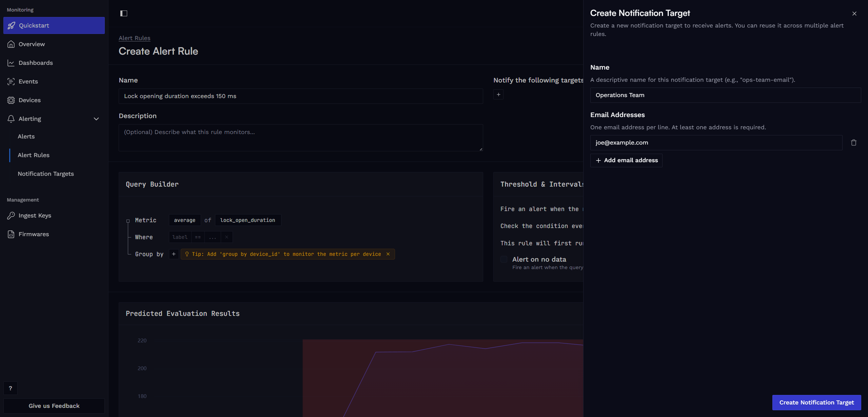Screen dimensions: 868x417
Task: Follow the Alert Rules breadcrumb link
Action: point(134,38)
